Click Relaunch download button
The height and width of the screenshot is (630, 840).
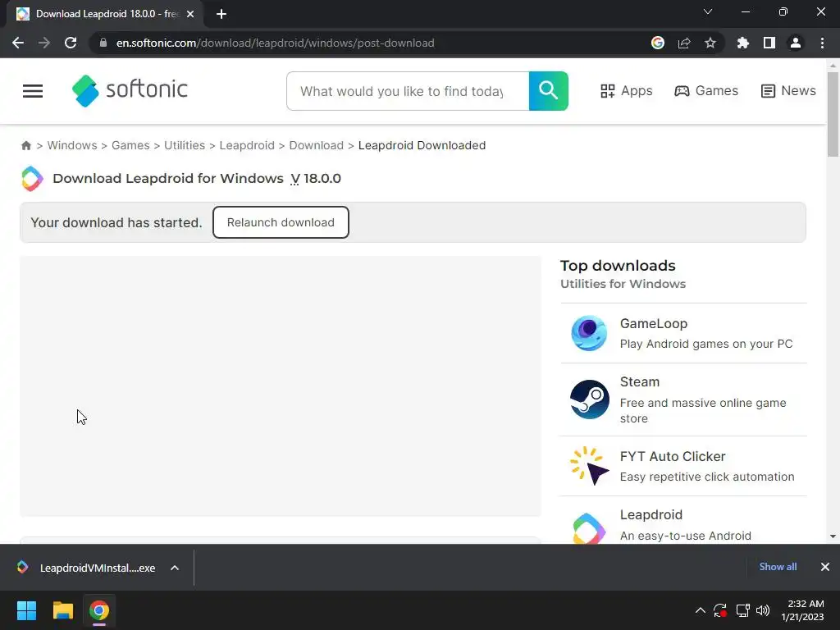point(281,222)
